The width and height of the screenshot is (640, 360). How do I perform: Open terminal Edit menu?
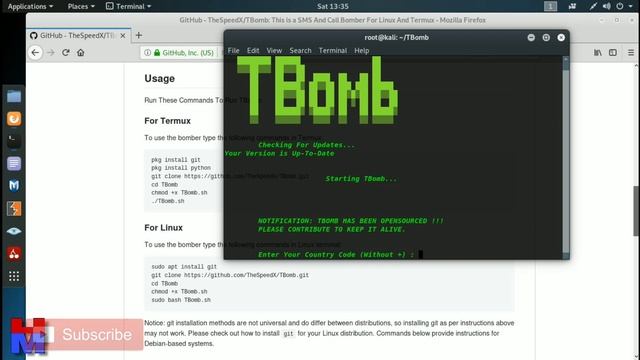(x=253, y=51)
